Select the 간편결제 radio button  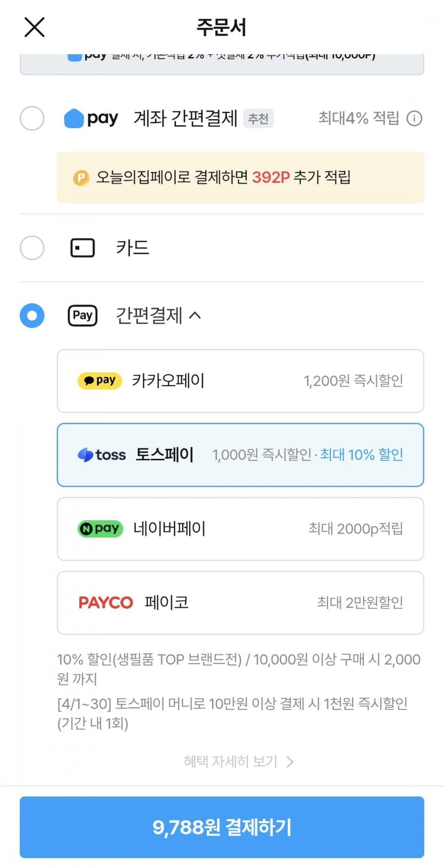[32, 316]
